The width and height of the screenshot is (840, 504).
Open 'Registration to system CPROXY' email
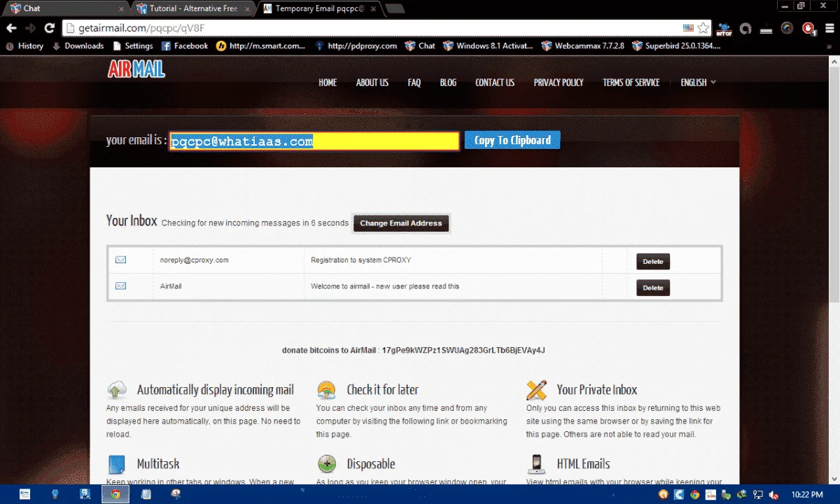(361, 260)
